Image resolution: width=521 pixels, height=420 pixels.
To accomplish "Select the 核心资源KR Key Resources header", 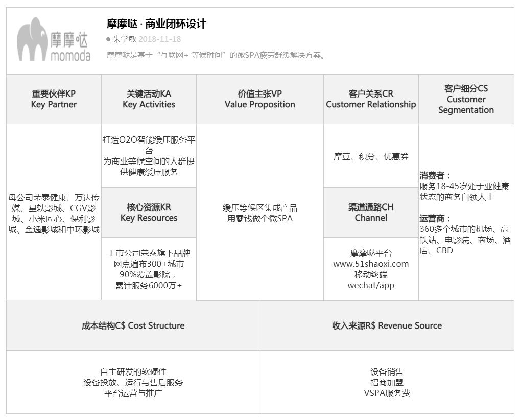I will point(149,213).
